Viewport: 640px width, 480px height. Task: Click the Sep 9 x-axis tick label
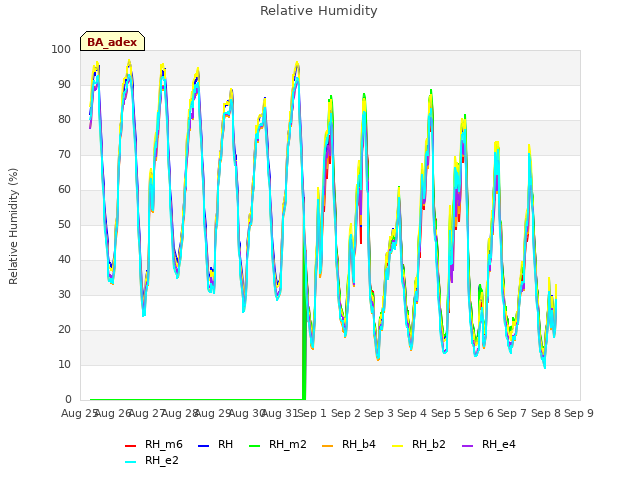pos(579,413)
